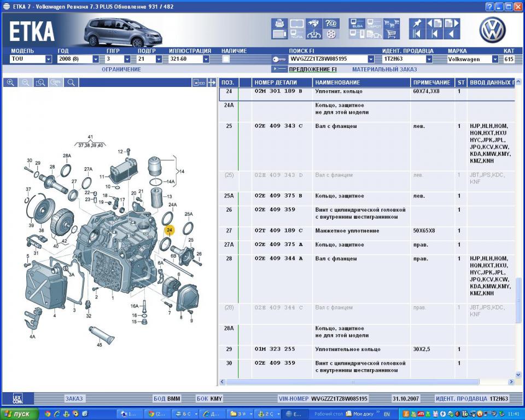Screen dimensions: 525x420
Task: Open the Марка Volkswagen dropdown
Action: [495, 59]
